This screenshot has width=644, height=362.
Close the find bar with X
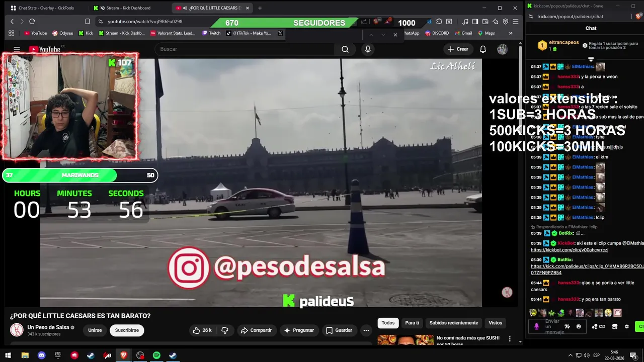(395, 35)
